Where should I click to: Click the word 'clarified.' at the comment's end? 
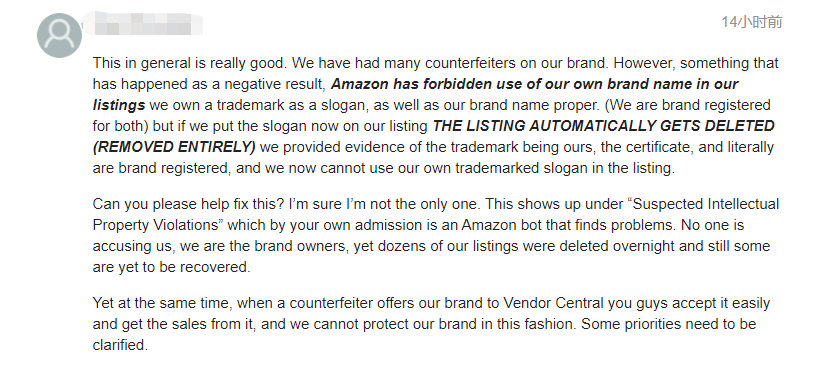(120, 345)
